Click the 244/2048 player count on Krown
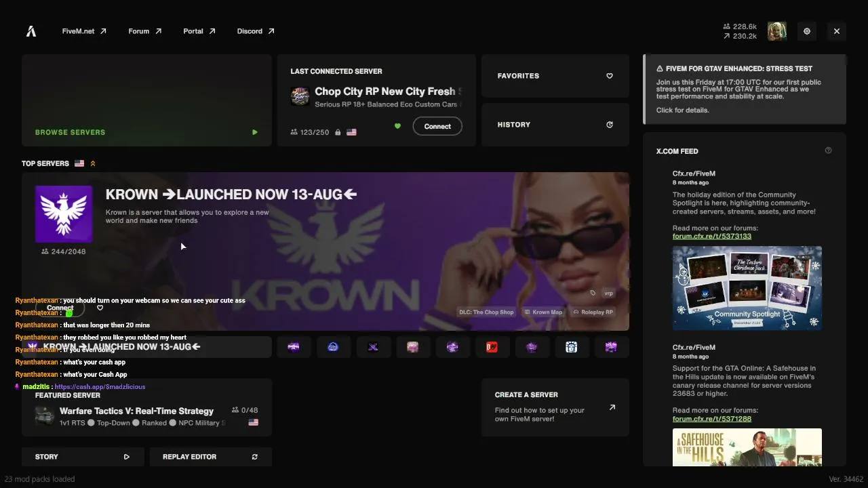The height and width of the screenshot is (488, 868). click(x=64, y=251)
